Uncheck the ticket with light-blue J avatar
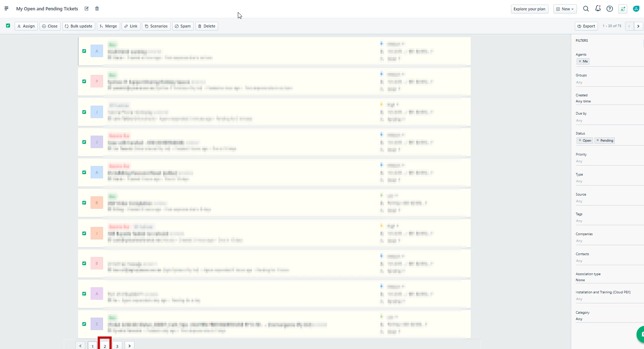Viewport: 644px width, 349px height. (x=84, y=112)
